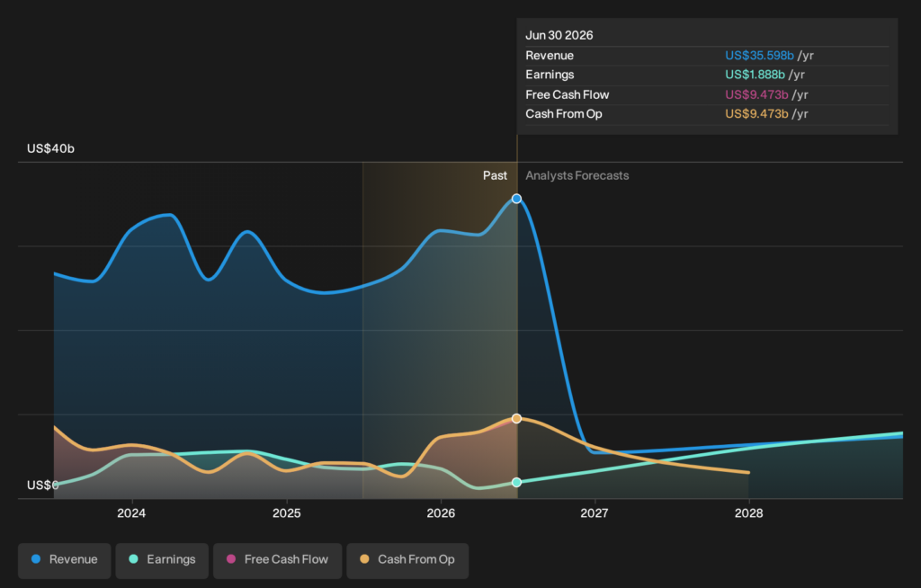
Task: Click the Cash From Op label in tooltip
Action: pyautogui.click(x=564, y=114)
